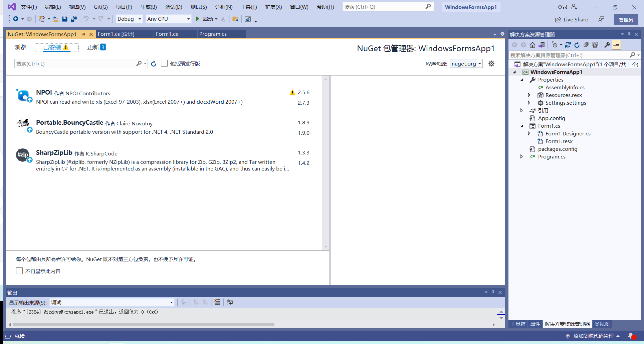Open NuGet settings gear beside package source
644x344 pixels.
pos(491,64)
